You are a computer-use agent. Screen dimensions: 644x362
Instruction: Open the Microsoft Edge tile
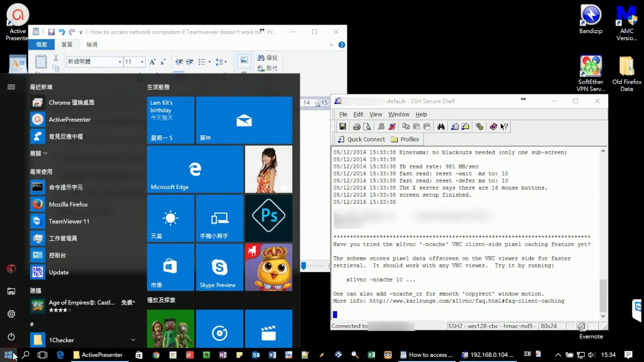(x=195, y=169)
